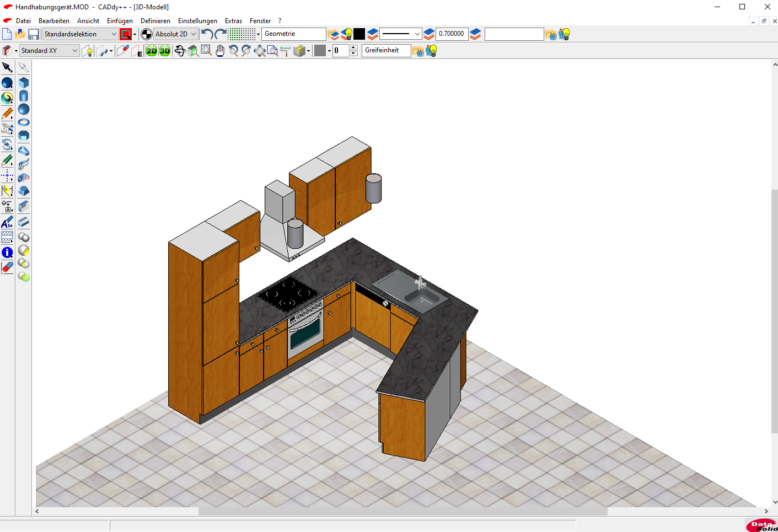This screenshot has width=778, height=532.
Task: Open the Einfügen menu
Action: (x=120, y=21)
